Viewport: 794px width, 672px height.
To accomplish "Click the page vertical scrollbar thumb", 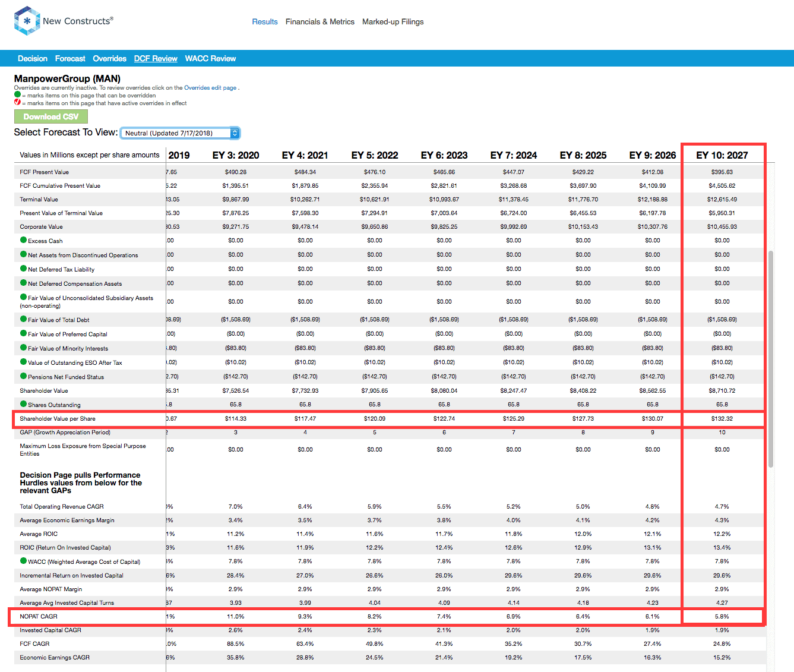I will click(771, 359).
